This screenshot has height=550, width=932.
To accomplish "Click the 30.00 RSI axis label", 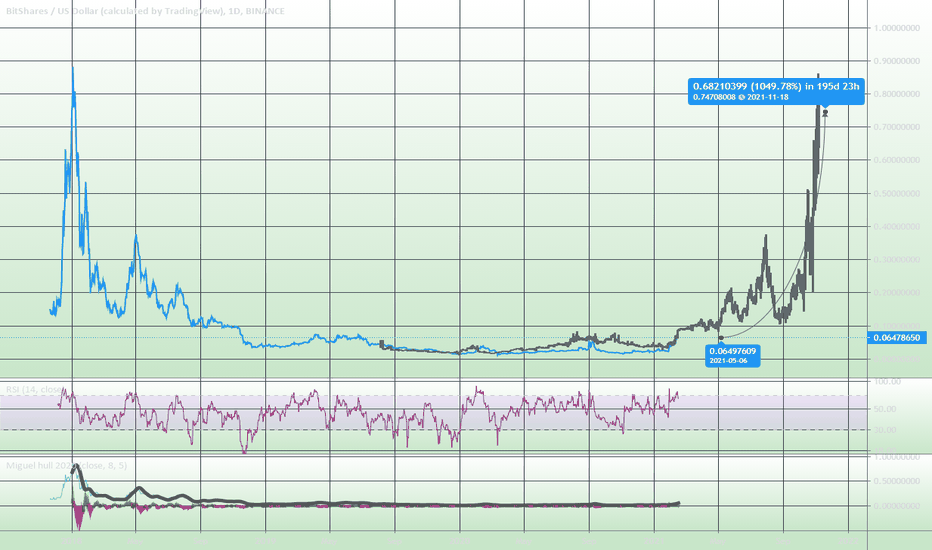I will 886,430.
